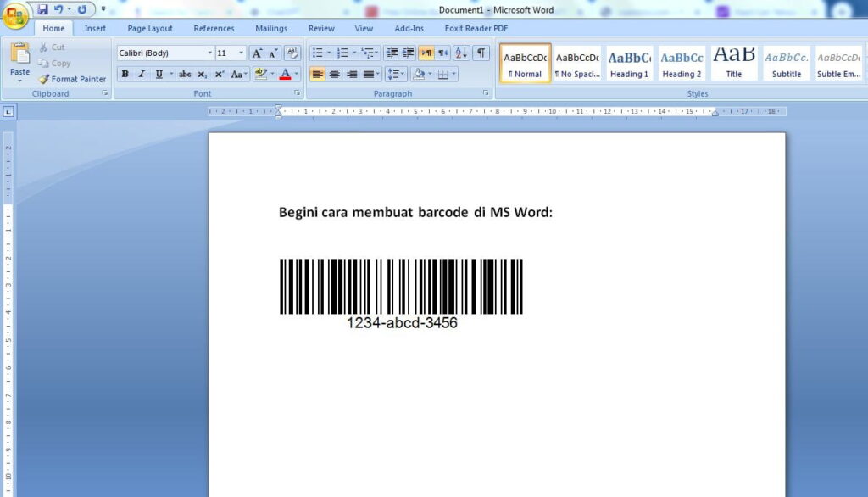Switch to the Review tab
Image resolution: width=868 pixels, height=497 pixels.
coord(321,28)
